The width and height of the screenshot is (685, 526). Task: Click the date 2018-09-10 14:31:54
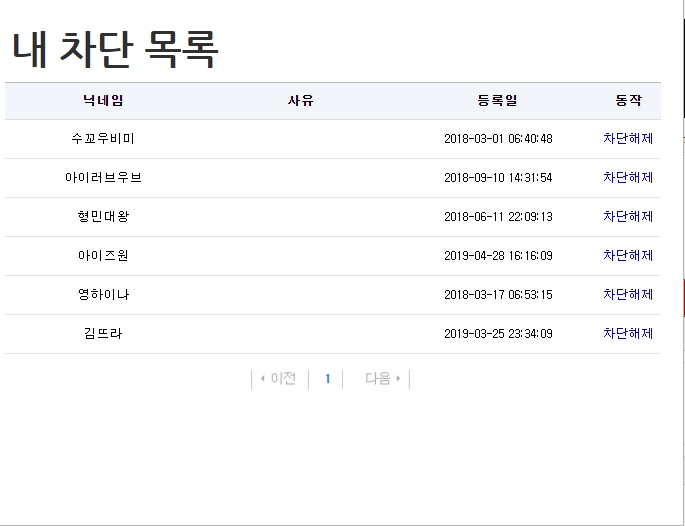tap(497, 178)
